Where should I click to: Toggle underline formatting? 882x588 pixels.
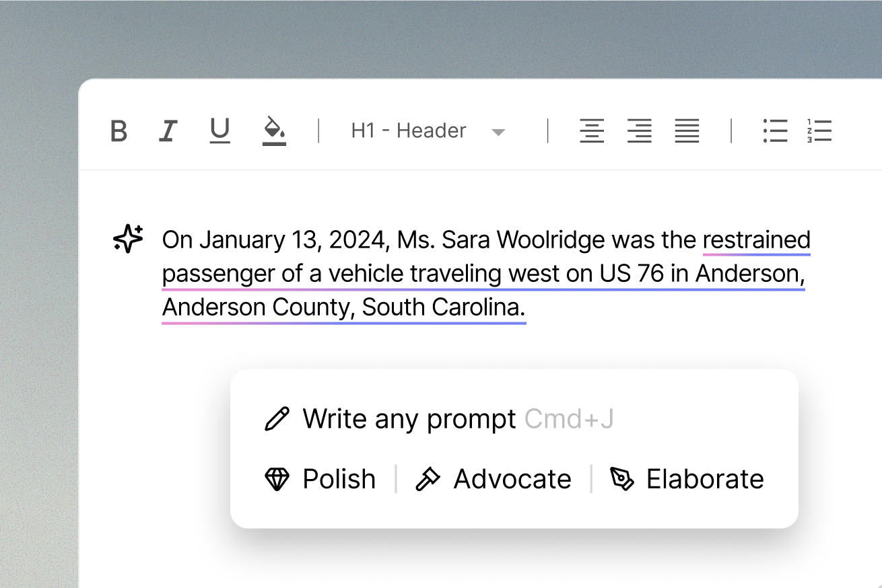click(x=219, y=131)
